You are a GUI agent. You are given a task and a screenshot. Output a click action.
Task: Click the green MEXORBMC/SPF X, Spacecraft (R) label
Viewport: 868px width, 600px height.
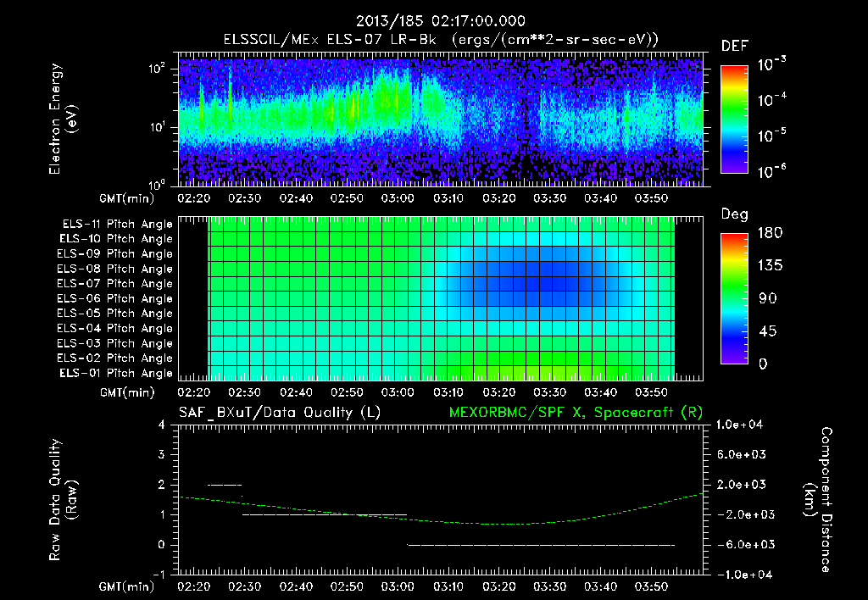tap(576, 413)
